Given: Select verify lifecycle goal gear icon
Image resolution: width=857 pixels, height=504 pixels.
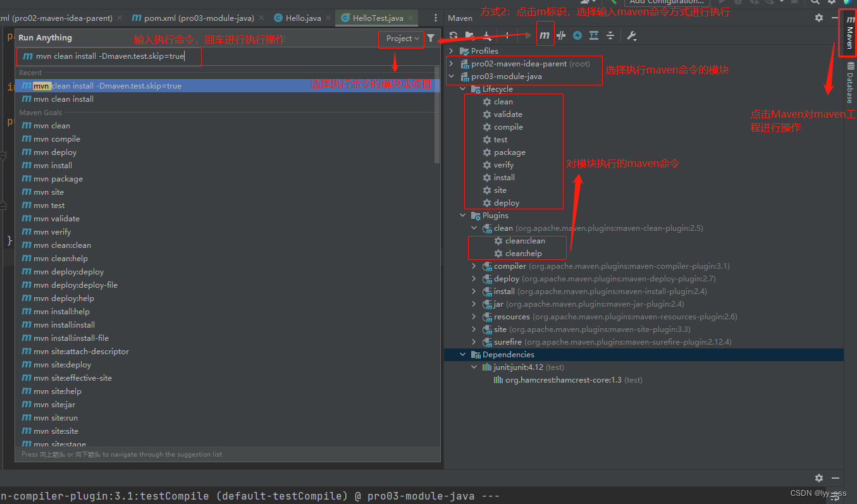Looking at the screenshot, I should [486, 164].
